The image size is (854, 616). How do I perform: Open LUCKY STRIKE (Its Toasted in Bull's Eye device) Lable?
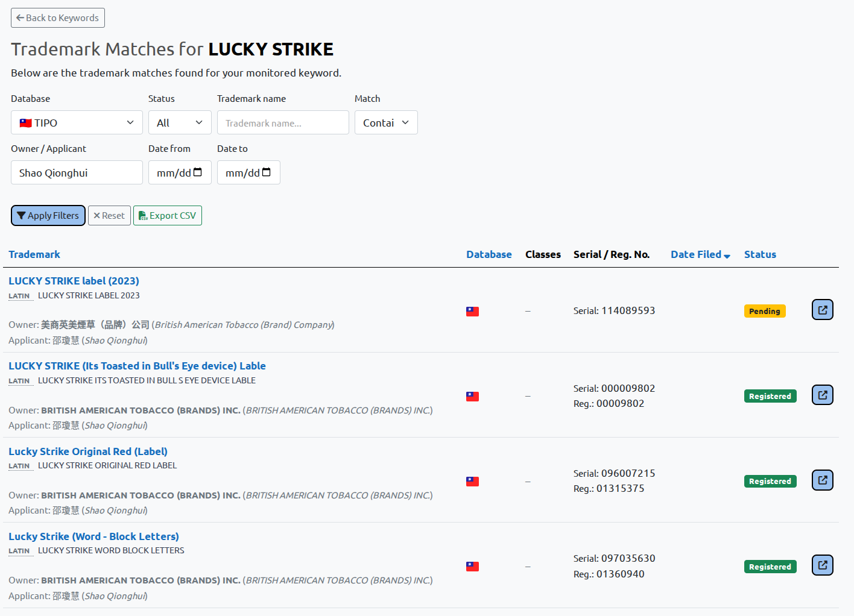137,366
